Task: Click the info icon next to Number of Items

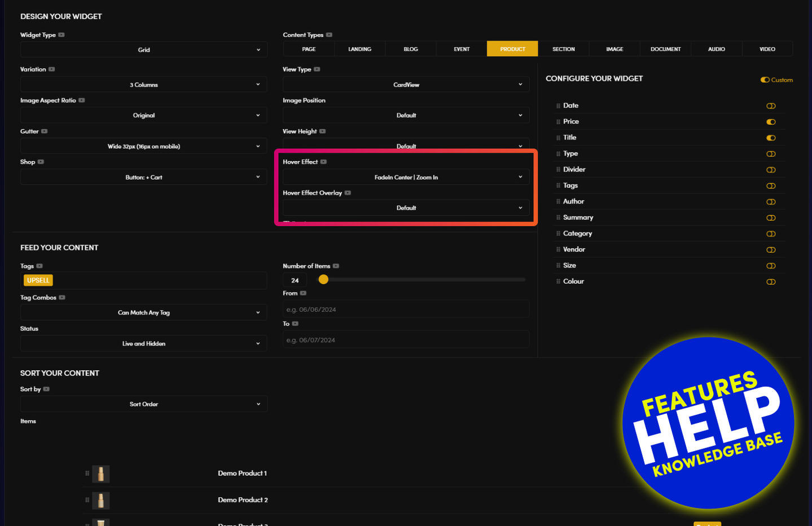Action: tap(336, 266)
